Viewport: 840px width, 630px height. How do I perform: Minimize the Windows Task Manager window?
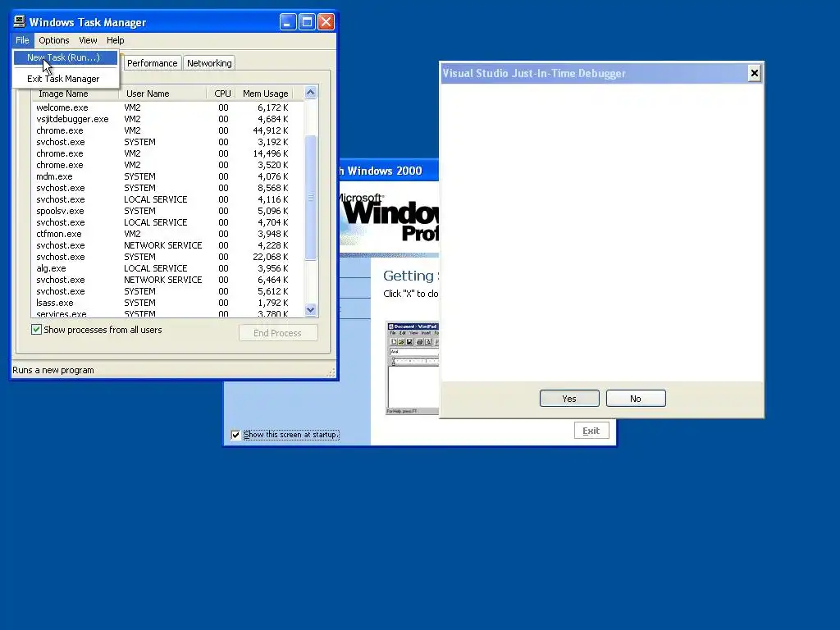[x=288, y=22]
